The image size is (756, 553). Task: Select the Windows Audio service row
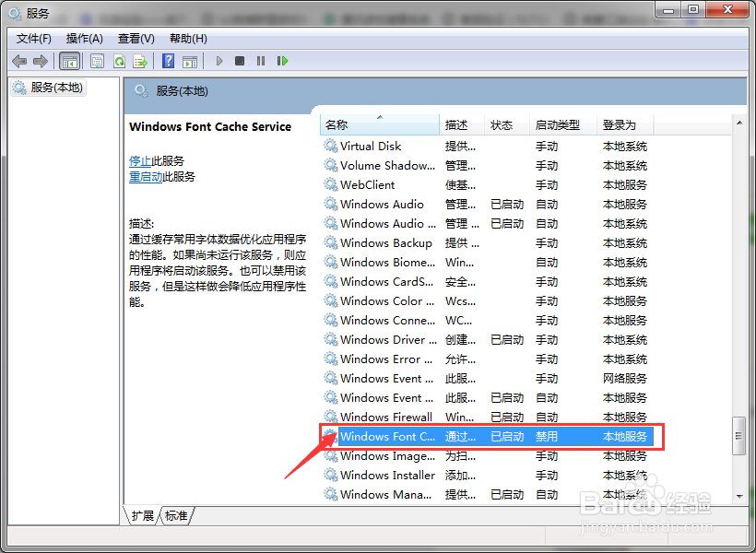click(x=487, y=204)
